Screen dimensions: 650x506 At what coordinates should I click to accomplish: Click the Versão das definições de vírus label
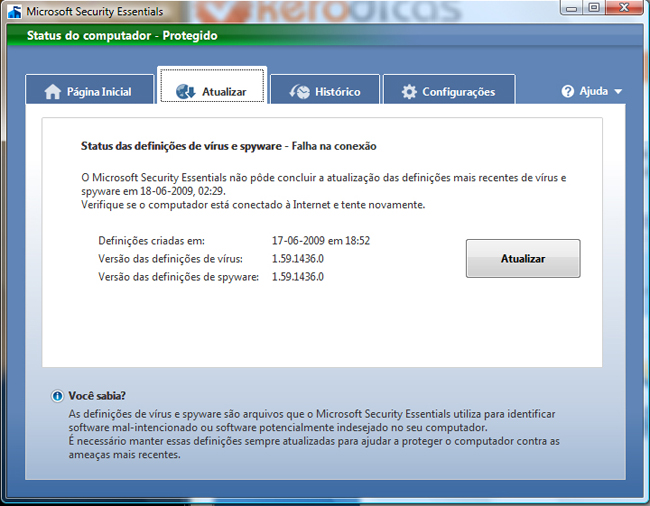[170, 259]
